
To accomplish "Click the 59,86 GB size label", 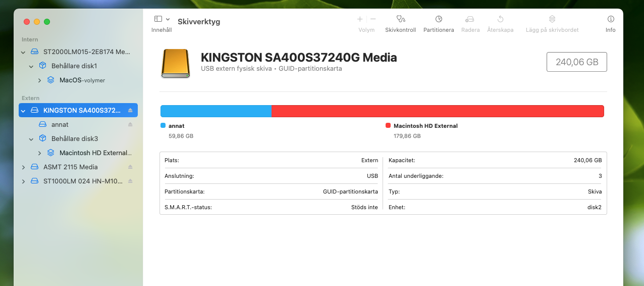I will [x=181, y=136].
